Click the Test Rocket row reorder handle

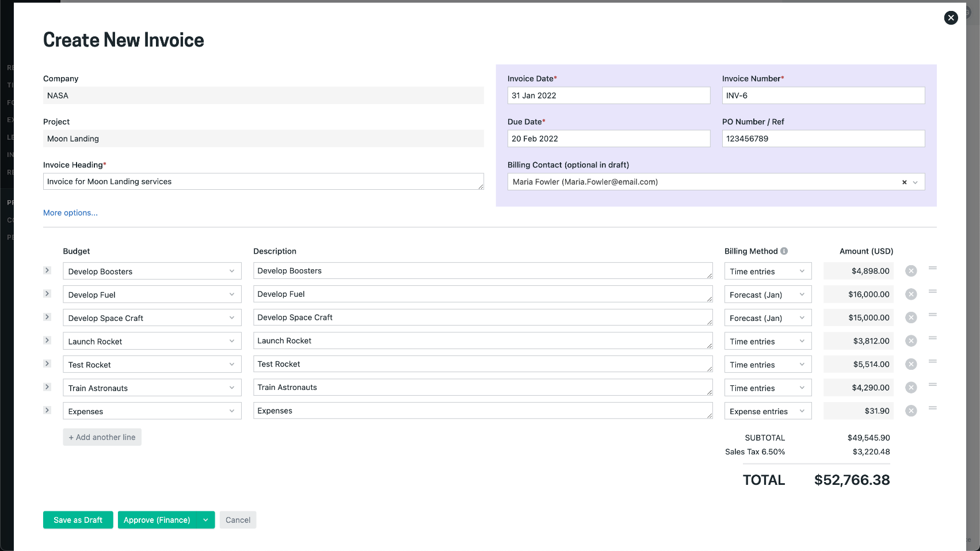(x=932, y=362)
